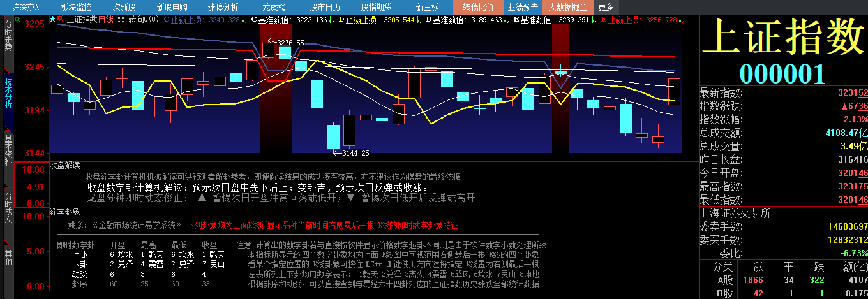868x299 pixels.
Task: Open the 股市日历 tab
Action: [x=325, y=7]
